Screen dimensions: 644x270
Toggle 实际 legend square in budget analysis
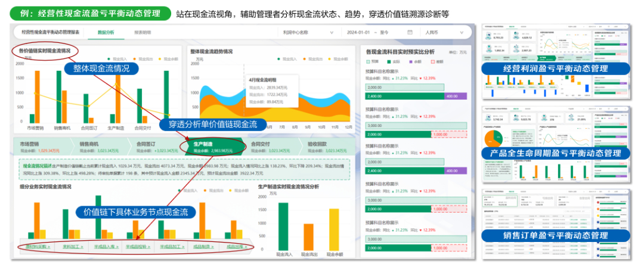point(388,61)
